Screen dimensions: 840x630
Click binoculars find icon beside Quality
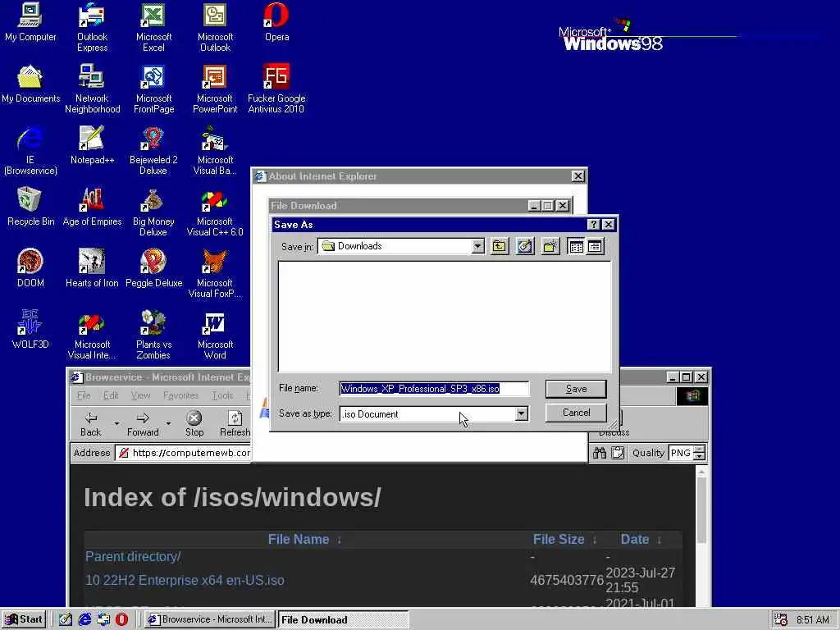[600, 453]
